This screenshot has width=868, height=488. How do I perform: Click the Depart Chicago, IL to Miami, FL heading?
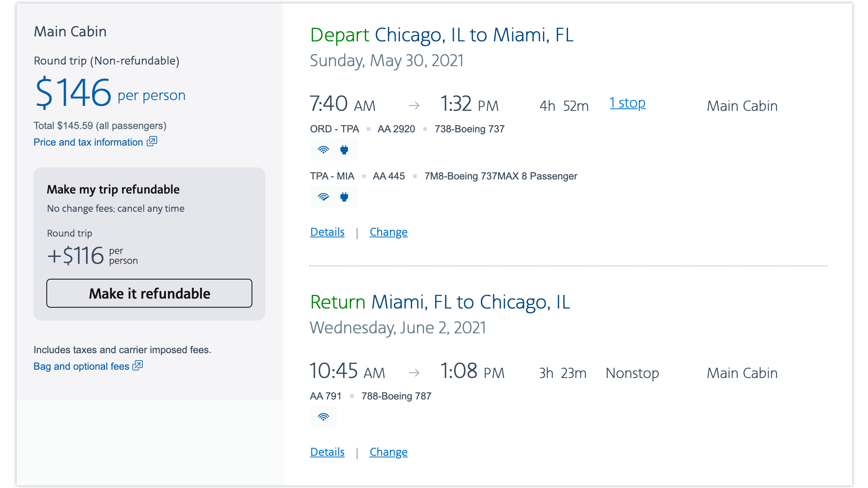442,35
